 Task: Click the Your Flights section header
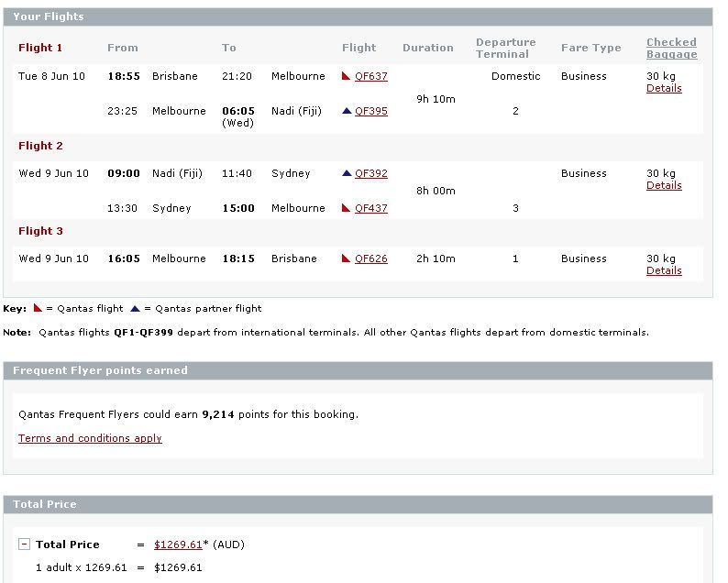coord(358,16)
